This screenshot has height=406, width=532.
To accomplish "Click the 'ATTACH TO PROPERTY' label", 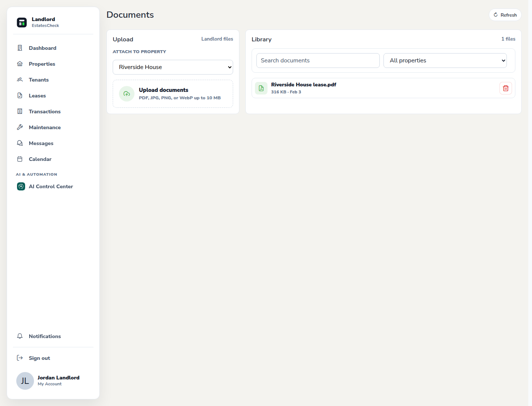I will pyautogui.click(x=139, y=52).
